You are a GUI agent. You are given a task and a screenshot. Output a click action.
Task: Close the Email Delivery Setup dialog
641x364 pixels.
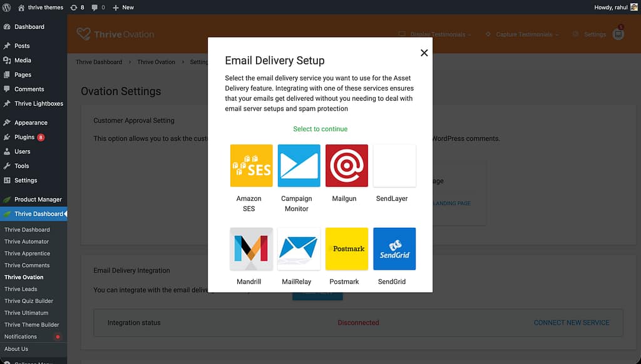pos(424,53)
